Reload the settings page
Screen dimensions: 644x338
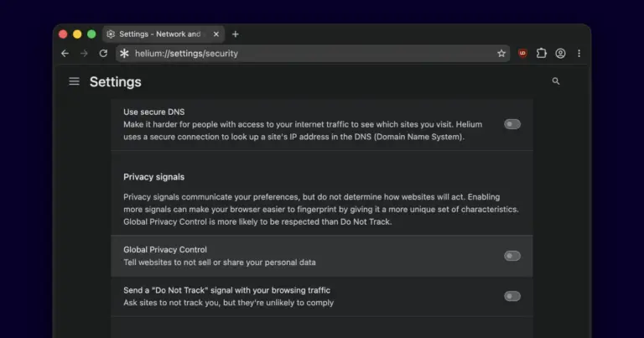[103, 54]
